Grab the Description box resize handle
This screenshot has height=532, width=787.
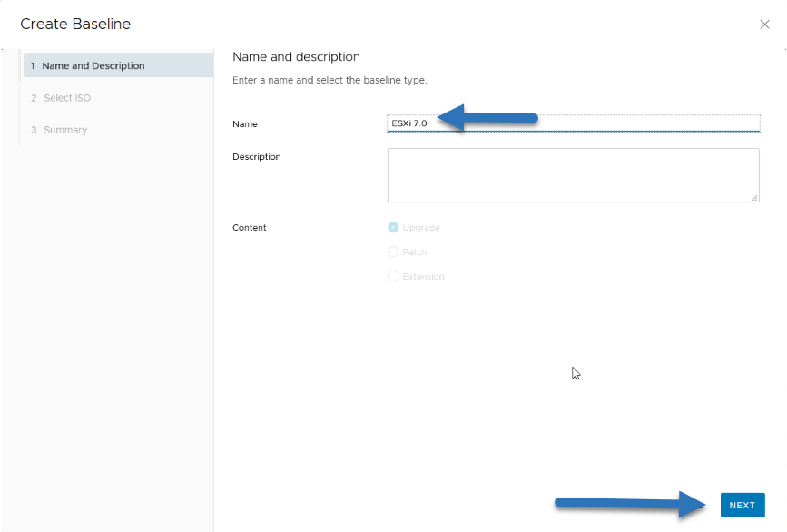(x=754, y=198)
